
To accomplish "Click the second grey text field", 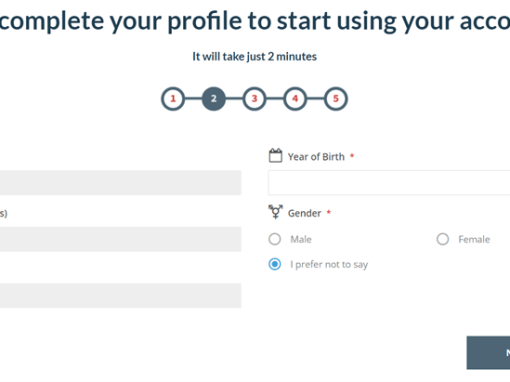I will tap(120, 239).
